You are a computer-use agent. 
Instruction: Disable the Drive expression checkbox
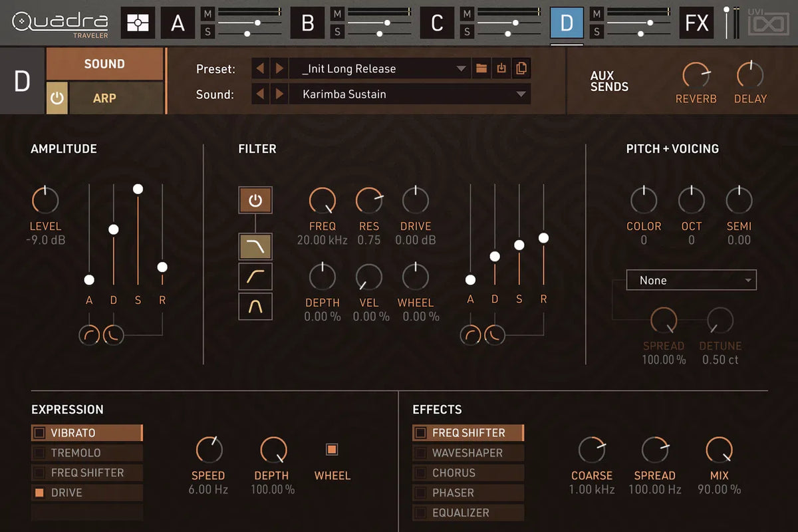(40, 493)
